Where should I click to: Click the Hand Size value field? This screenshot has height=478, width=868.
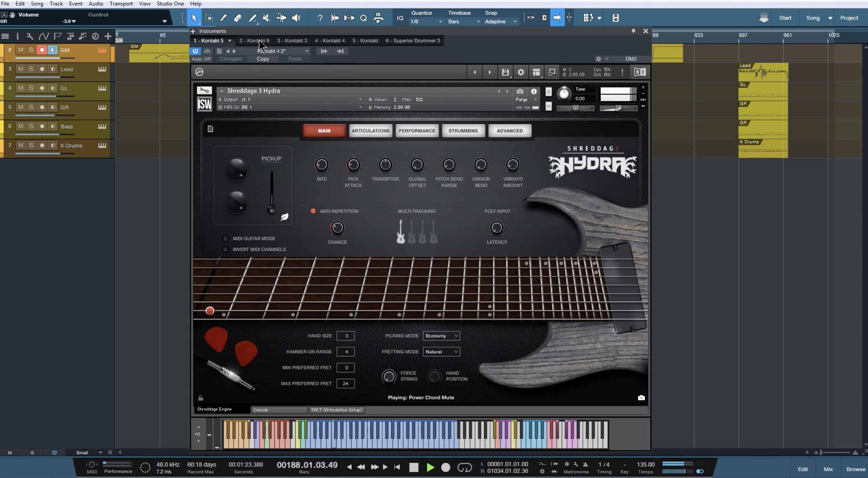tap(346, 336)
